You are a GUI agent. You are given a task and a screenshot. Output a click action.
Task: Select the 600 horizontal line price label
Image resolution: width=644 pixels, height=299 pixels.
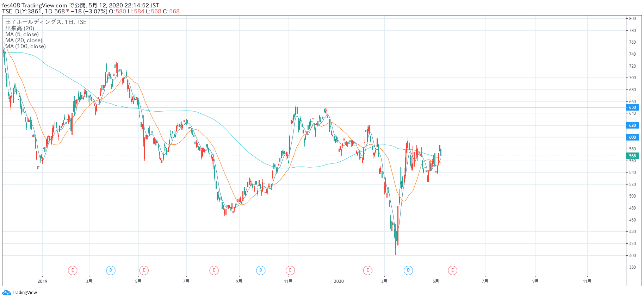pos(632,137)
